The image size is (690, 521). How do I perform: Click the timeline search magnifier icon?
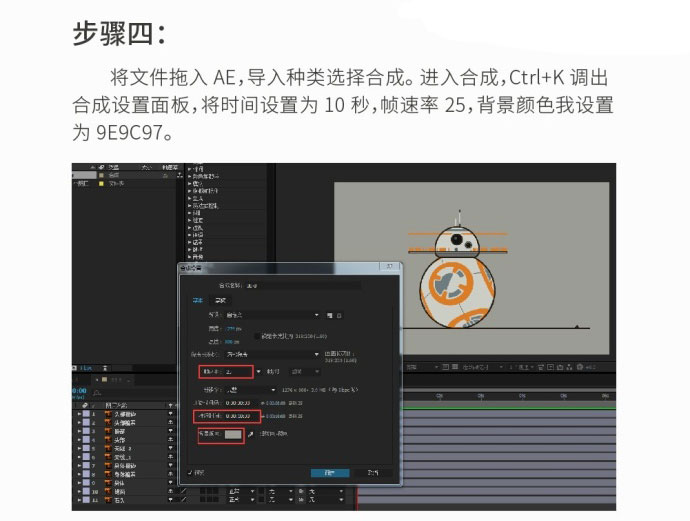tap(97, 392)
